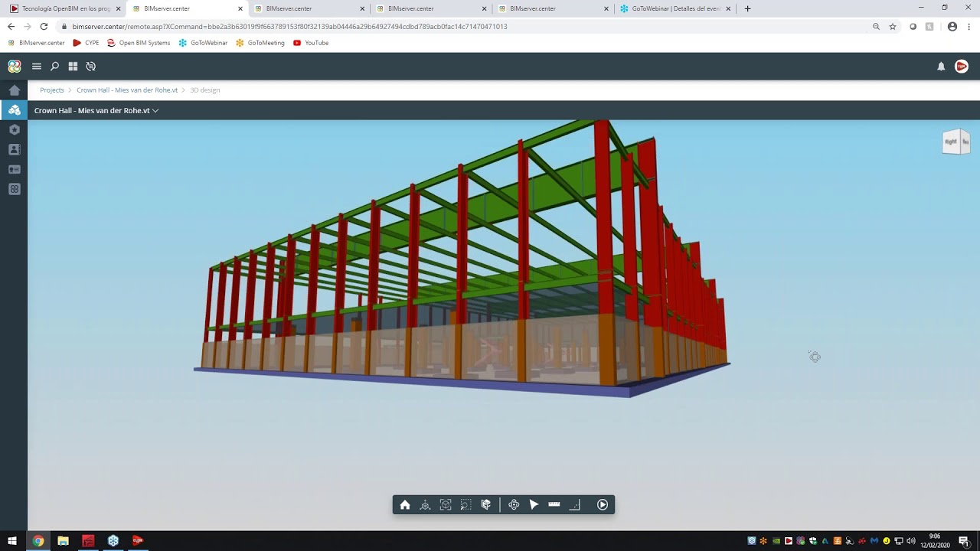Open the Chrome three-dot menu
Viewport: 980px width, 551px height.
point(969,27)
